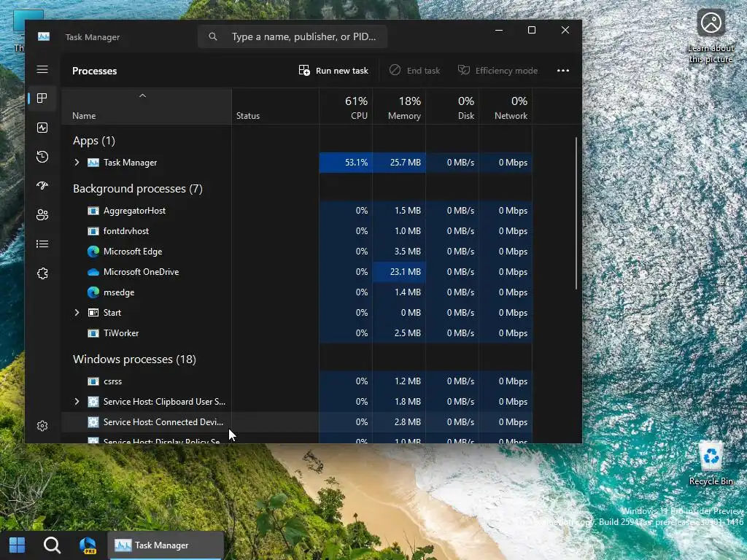Image resolution: width=747 pixels, height=560 pixels.
Task: Expand Service Host: Clipboard User S... row
Action: 77,402
